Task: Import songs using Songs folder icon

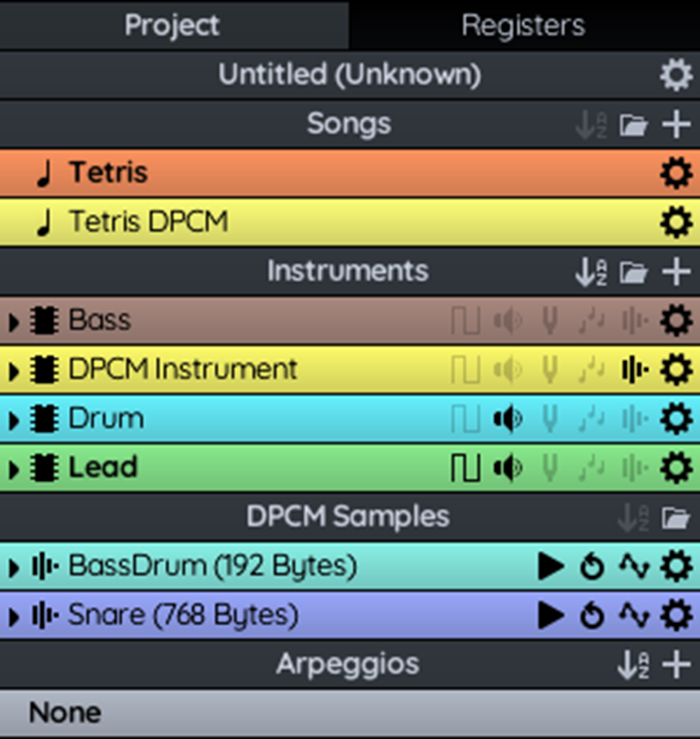Action: click(633, 125)
